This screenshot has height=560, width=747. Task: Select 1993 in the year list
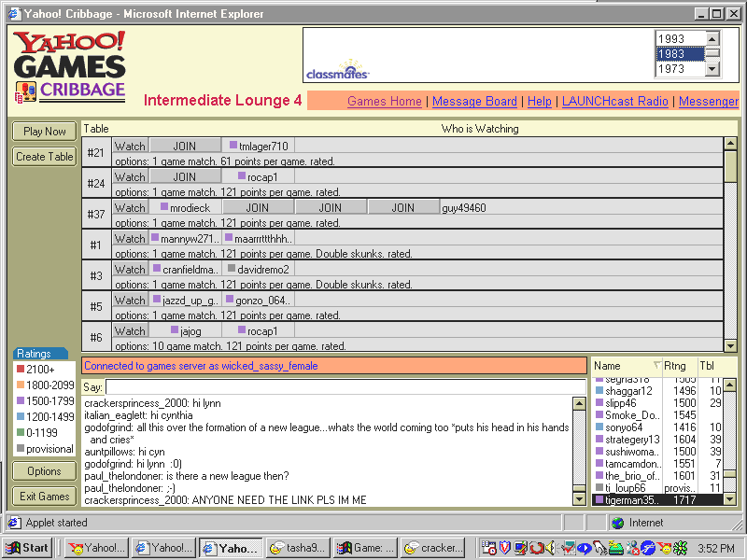click(x=680, y=38)
